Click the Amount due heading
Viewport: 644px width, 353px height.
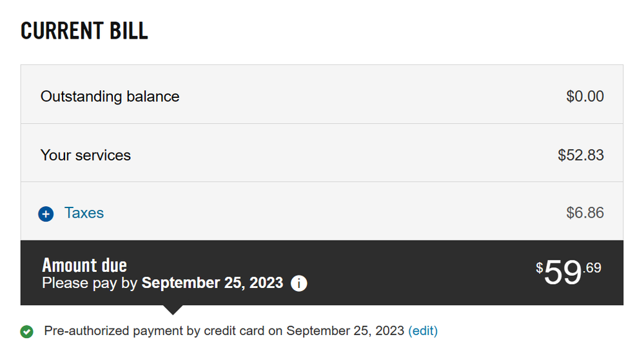(x=84, y=265)
